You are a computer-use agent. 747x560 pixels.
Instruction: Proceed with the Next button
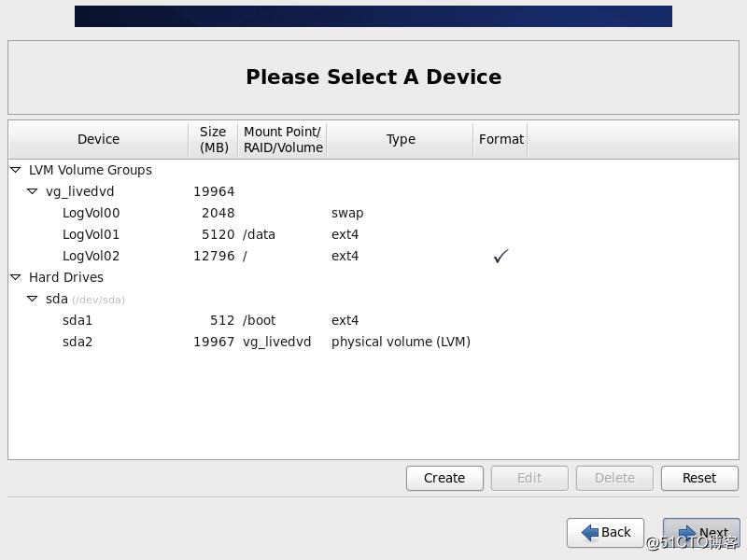(701, 532)
